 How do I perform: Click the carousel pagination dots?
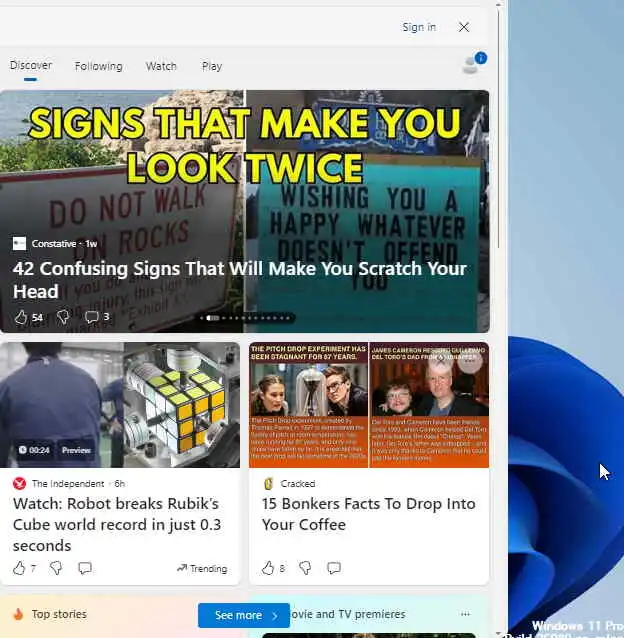pyautogui.click(x=245, y=318)
